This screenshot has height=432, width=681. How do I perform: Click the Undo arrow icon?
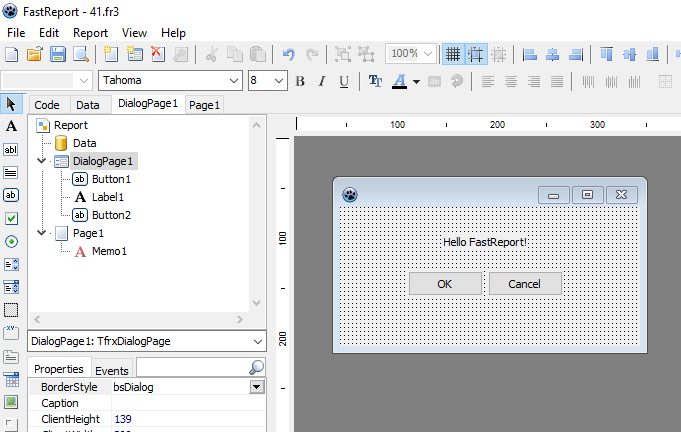click(288, 54)
